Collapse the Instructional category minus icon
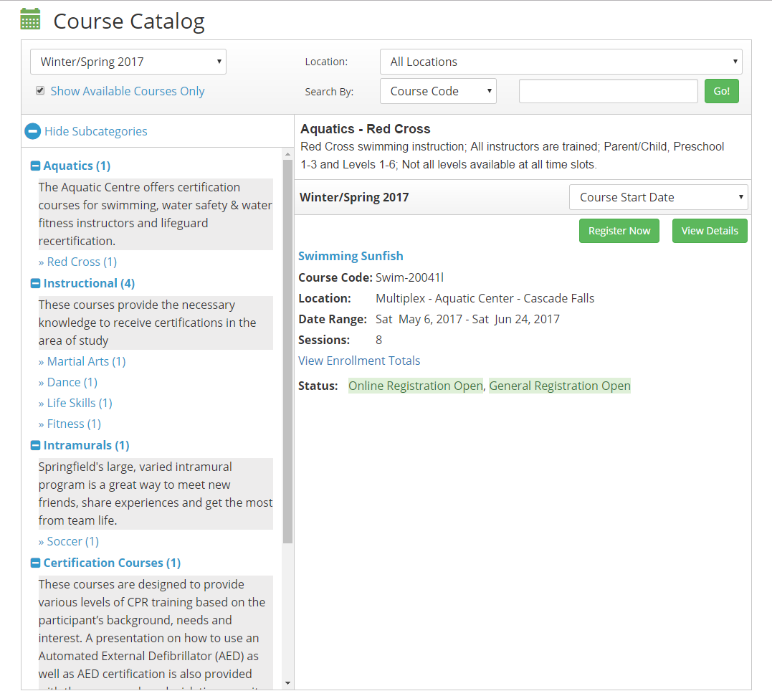Screen dimensions: 772x696 click(35, 284)
